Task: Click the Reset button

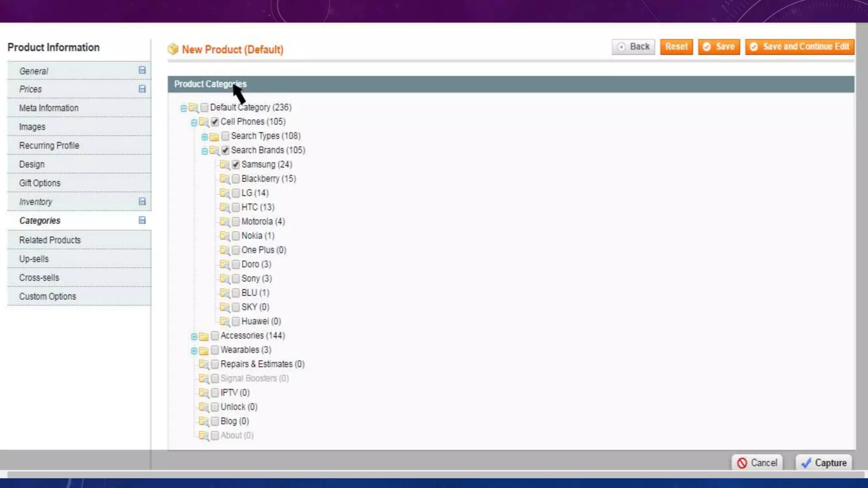Action: click(676, 47)
